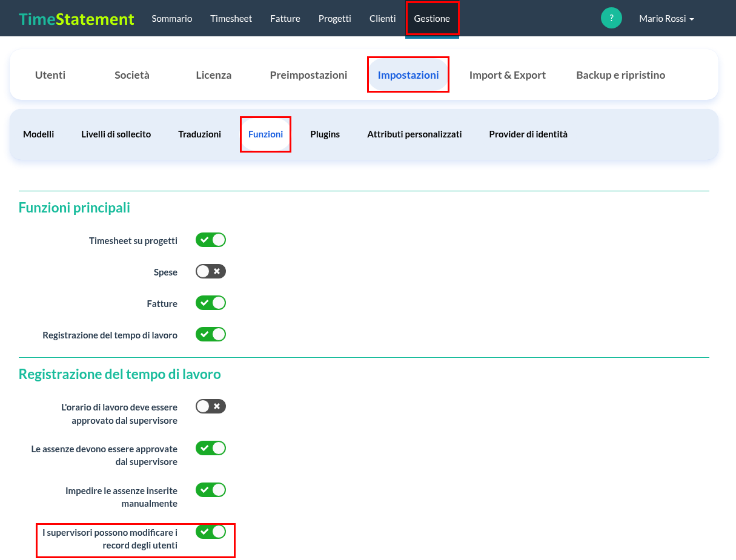
Task: Select the Impostazioni tab
Action: (408, 75)
